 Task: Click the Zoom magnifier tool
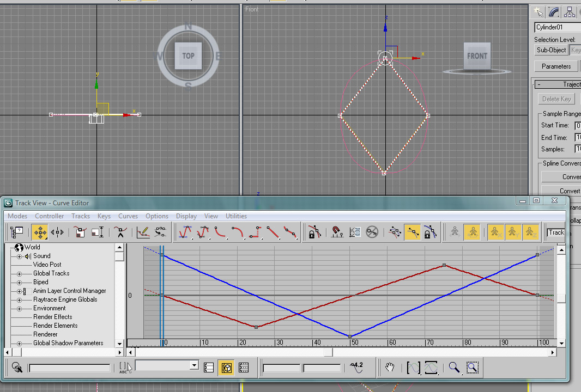click(x=454, y=367)
